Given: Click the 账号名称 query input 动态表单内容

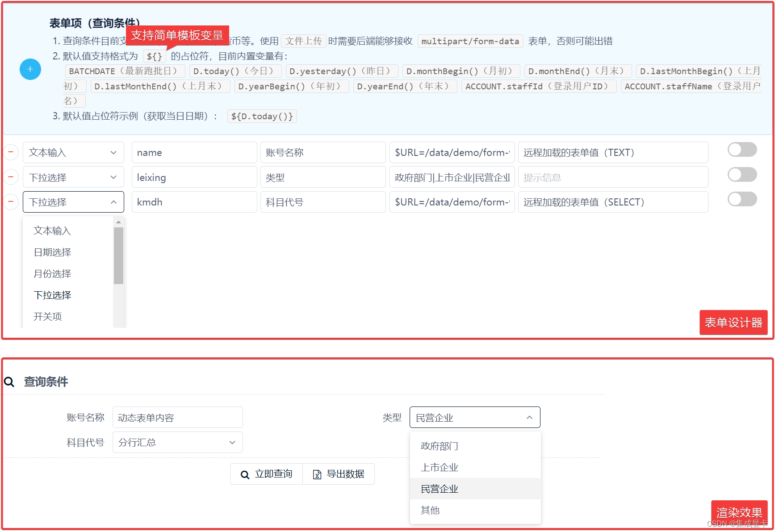Looking at the screenshot, I should click(x=178, y=417).
